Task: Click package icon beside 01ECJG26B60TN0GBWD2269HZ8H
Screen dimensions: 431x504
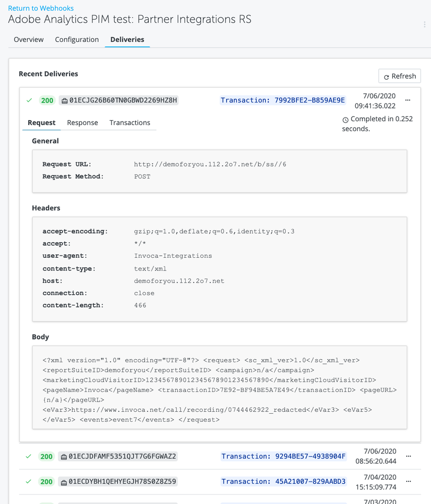Action: coord(64,101)
